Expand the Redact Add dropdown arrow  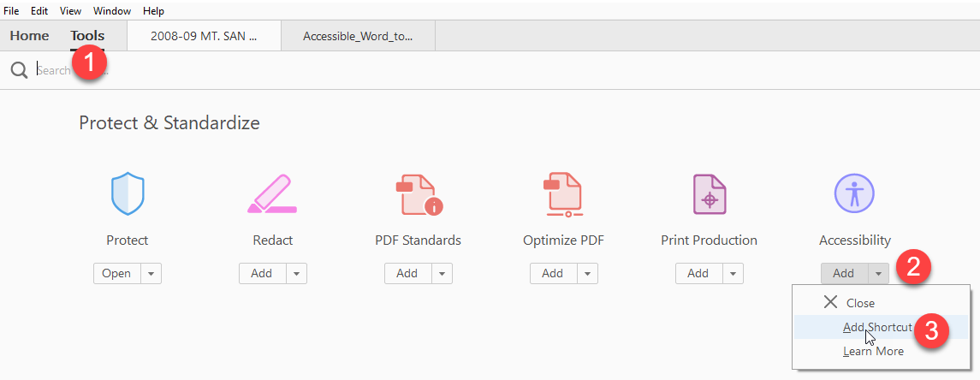296,274
